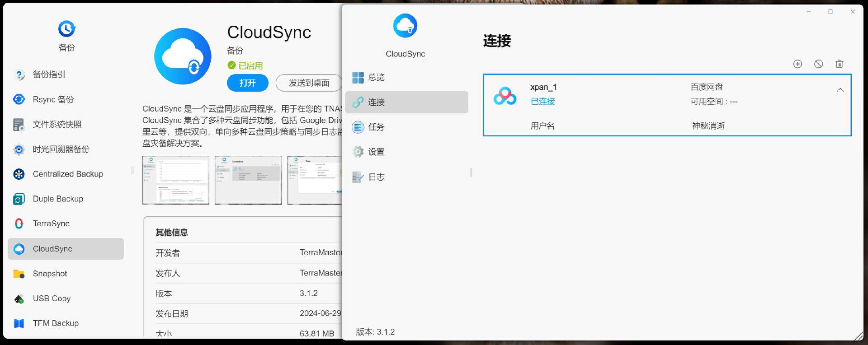Delete the connection with trash icon
The image size is (868, 345).
[x=839, y=64]
